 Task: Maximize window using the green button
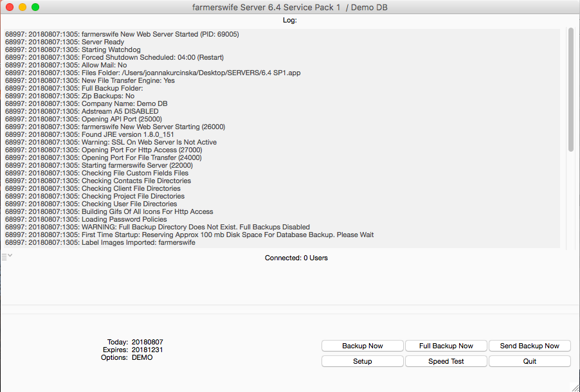[35, 7]
